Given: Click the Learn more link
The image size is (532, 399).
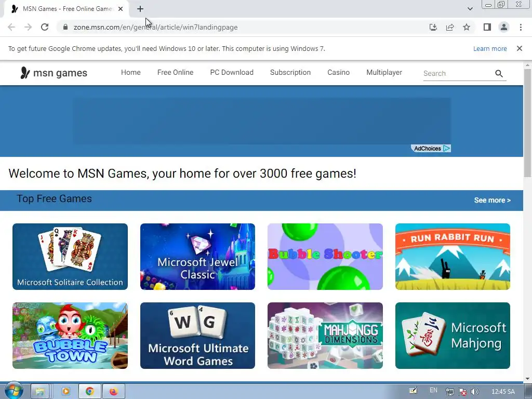Looking at the screenshot, I should tap(490, 48).
